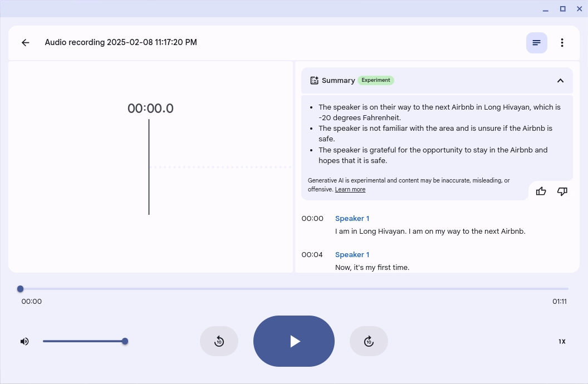Give thumbs up to the summary
Screen dimensions: 588x384
click(x=541, y=191)
